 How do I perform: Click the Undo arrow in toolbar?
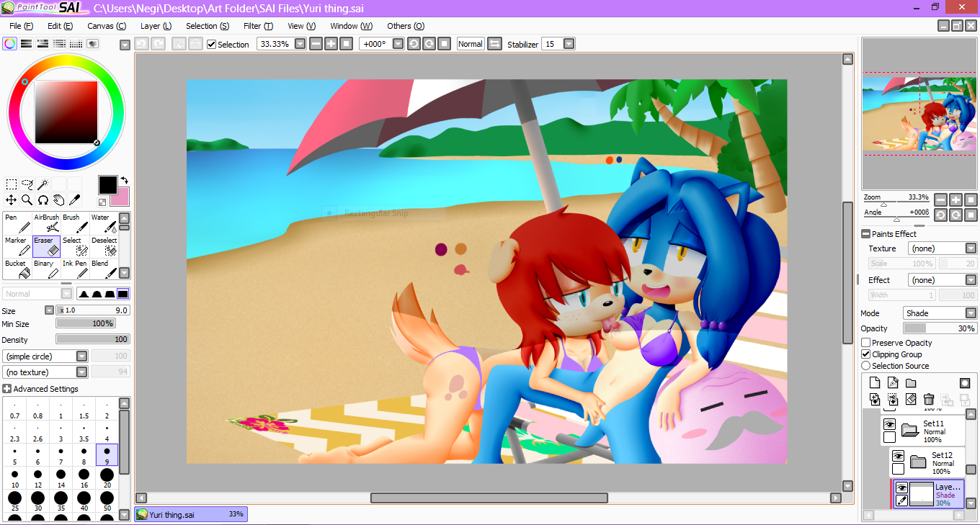142,44
